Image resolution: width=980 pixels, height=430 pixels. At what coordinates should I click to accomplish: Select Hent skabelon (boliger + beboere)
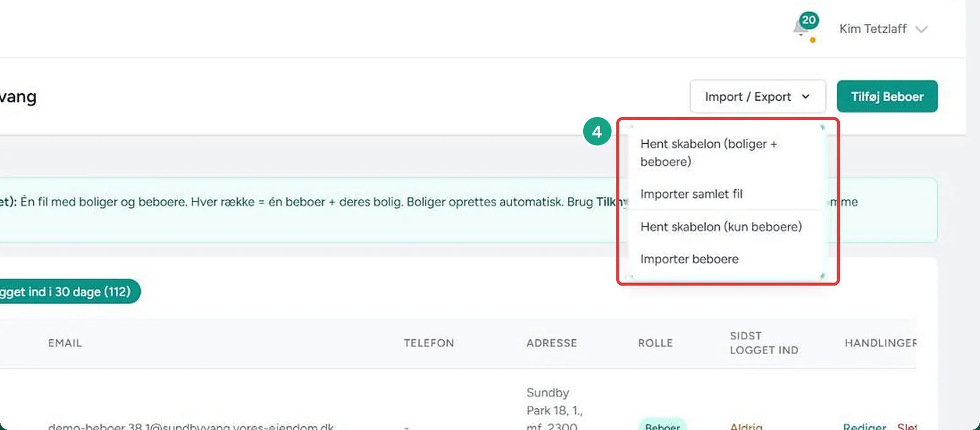pyautogui.click(x=726, y=153)
